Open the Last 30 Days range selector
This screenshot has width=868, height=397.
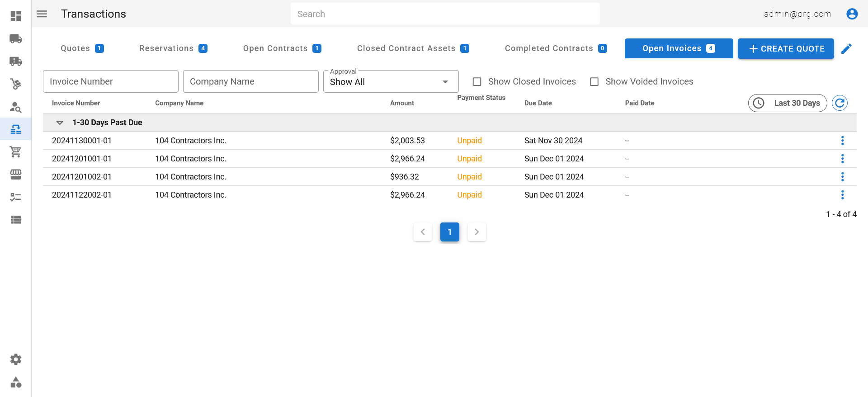click(x=788, y=103)
